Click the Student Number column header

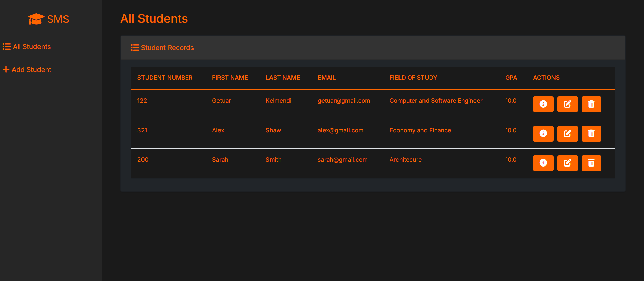point(165,78)
